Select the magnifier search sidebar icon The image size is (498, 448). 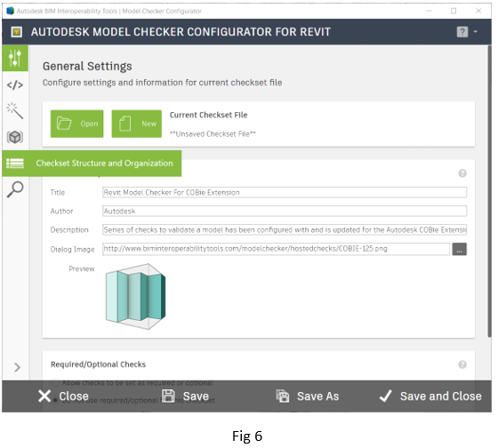(x=15, y=189)
